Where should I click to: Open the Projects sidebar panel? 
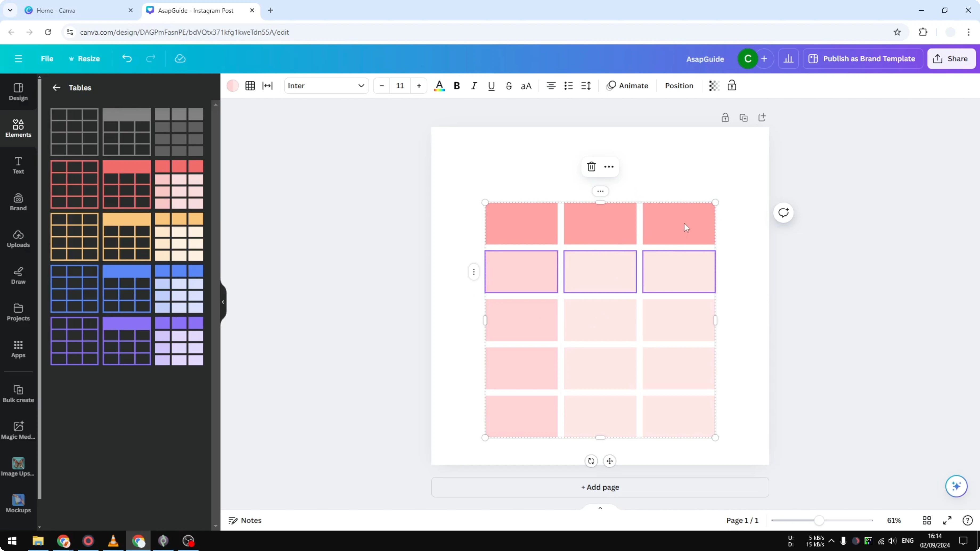click(x=18, y=312)
